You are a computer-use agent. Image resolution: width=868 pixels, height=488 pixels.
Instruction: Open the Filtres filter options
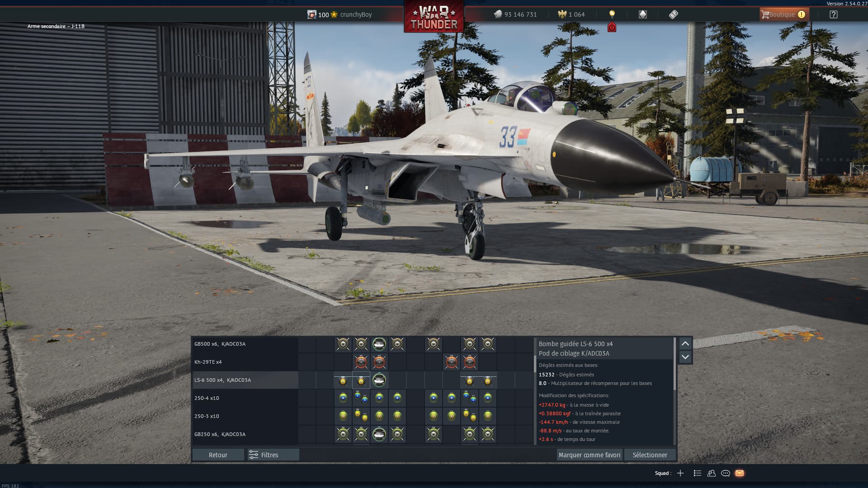[273, 455]
